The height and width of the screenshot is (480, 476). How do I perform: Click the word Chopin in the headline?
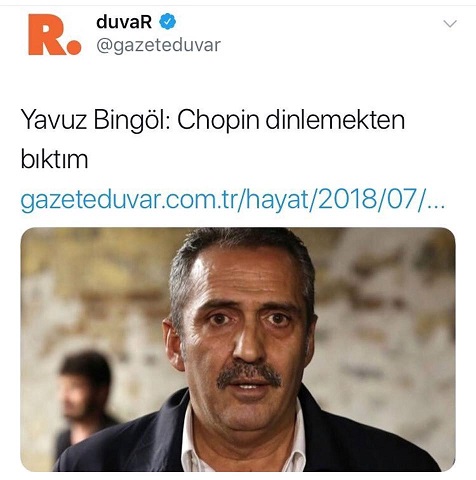click(218, 121)
